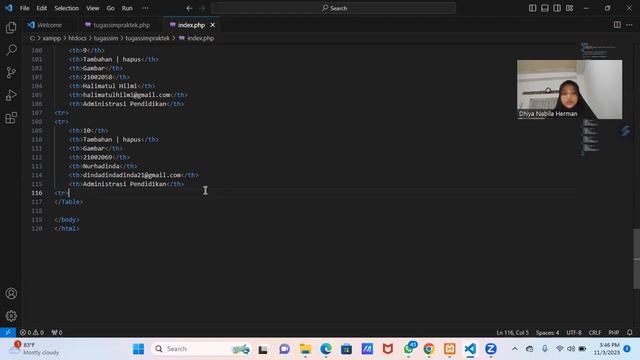Click the Halimatul Hilmi code line
The width and height of the screenshot is (640, 360).
[x=111, y=86]
